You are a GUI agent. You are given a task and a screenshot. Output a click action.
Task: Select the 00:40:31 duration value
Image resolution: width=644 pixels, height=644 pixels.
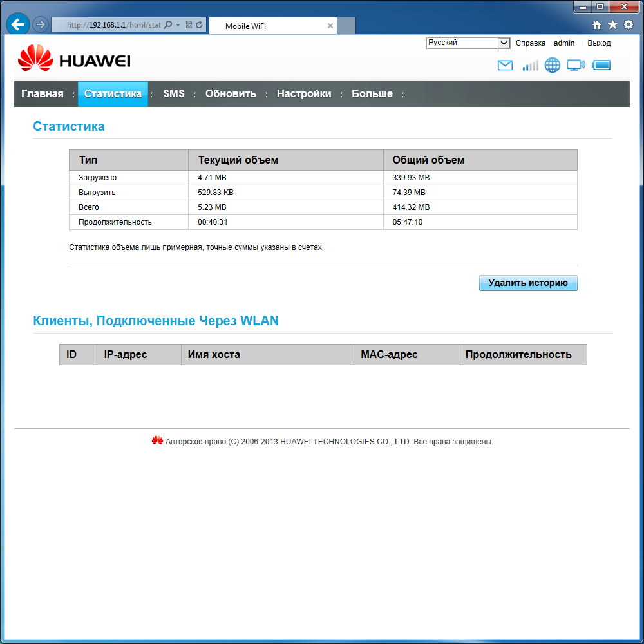[x=213, y=222]
